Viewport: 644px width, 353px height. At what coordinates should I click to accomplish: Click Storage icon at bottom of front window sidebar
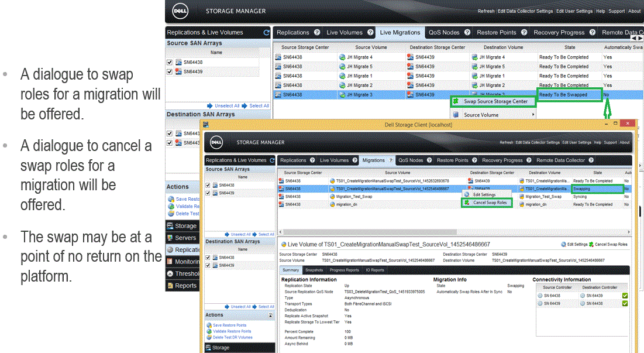pyautogui.click(x=208, y=348)
